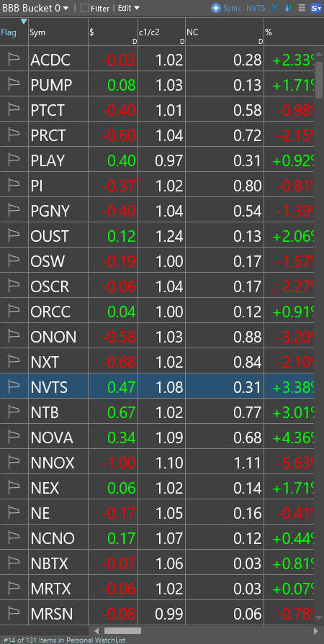Flag the ONON row
The height and width of the screenshot is (644, 324).
[x=14, y=337]
